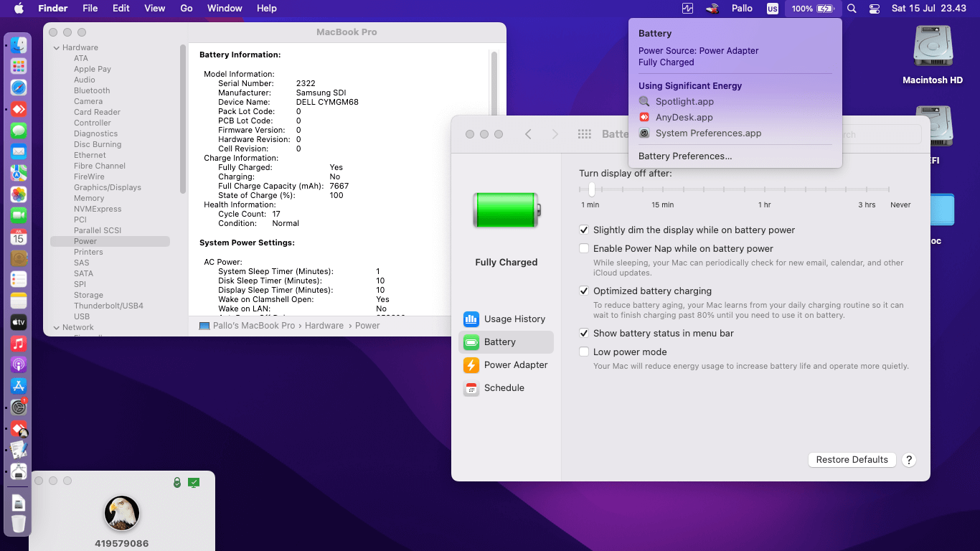The image size is (980, 551).
Task: Enable Low power mode checkbox
Action: (585, 352)
